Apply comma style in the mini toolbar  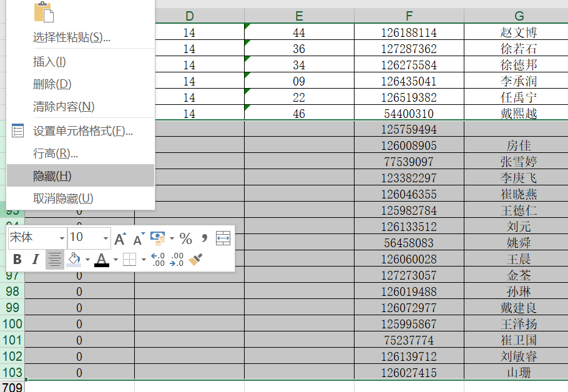point(204,238)
